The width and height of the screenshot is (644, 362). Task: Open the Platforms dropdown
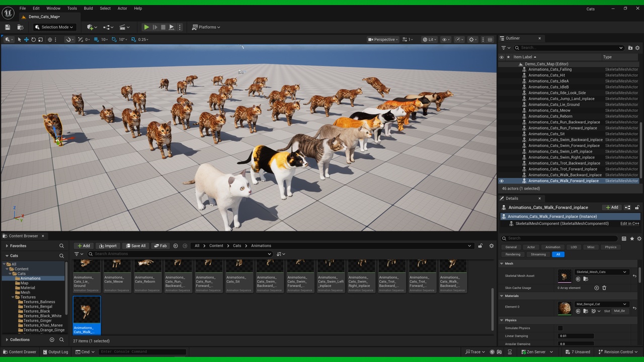coord(206,27)
